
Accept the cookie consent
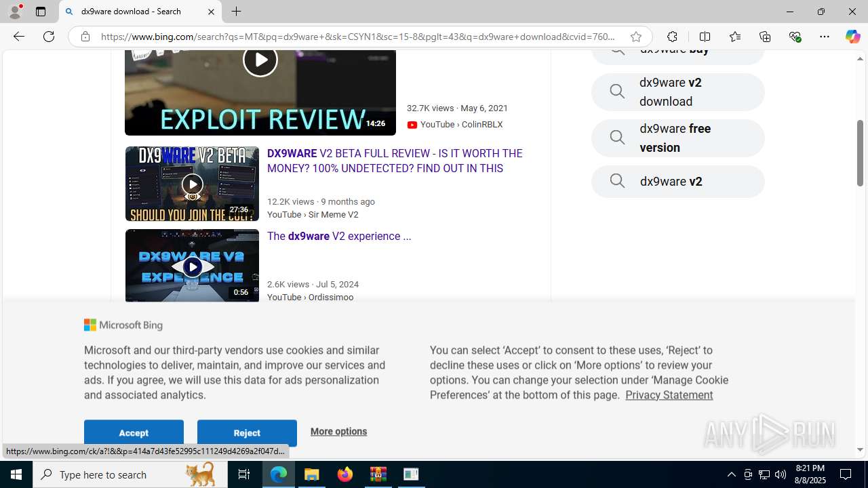point(134,433)
